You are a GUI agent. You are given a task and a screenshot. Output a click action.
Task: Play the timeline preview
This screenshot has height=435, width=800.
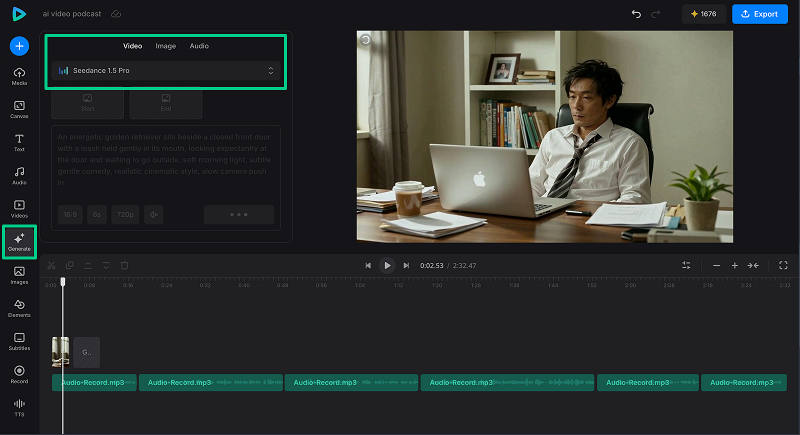[x=387, y=266]
